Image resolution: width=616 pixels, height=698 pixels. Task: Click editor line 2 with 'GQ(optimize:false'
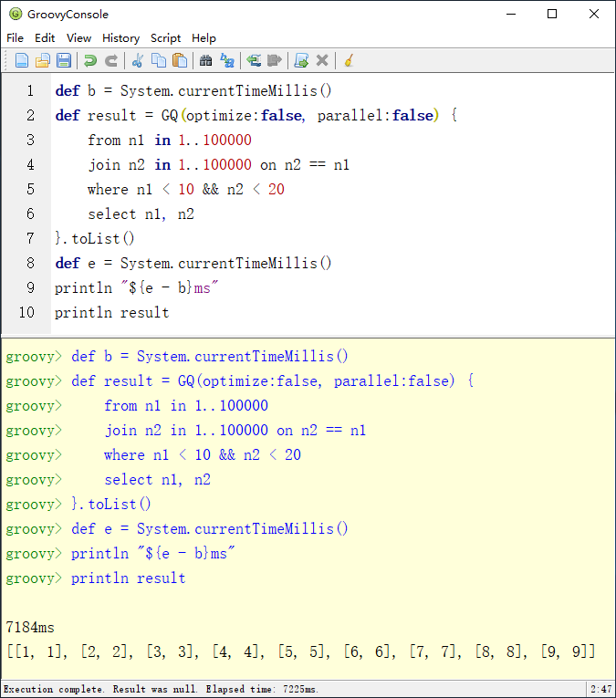256,115
